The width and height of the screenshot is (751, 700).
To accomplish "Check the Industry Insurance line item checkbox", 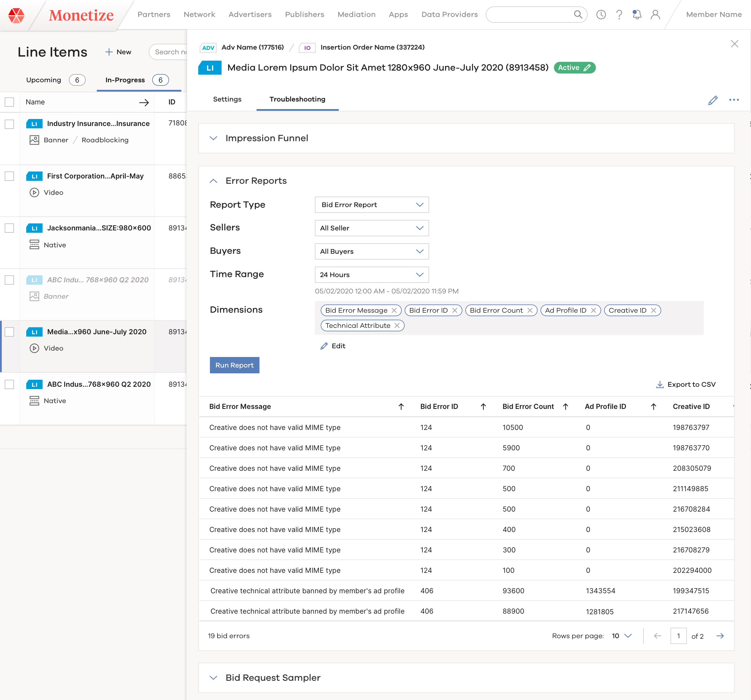I will (9, 124).
